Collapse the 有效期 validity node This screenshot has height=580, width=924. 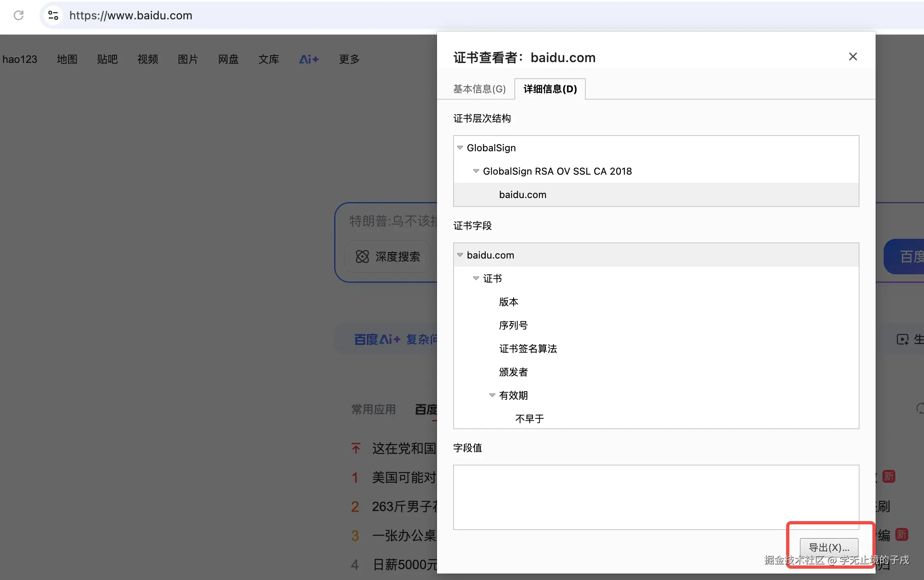point(492,395)
